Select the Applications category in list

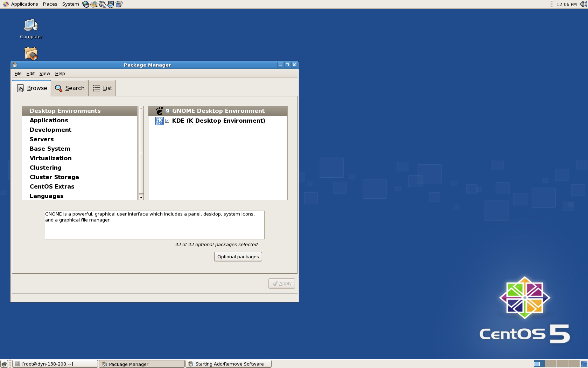80,120
